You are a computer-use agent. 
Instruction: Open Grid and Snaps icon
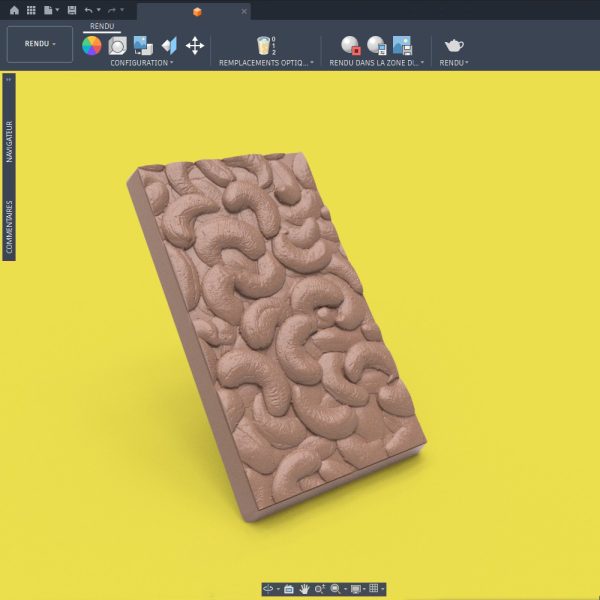pos(374,589)
